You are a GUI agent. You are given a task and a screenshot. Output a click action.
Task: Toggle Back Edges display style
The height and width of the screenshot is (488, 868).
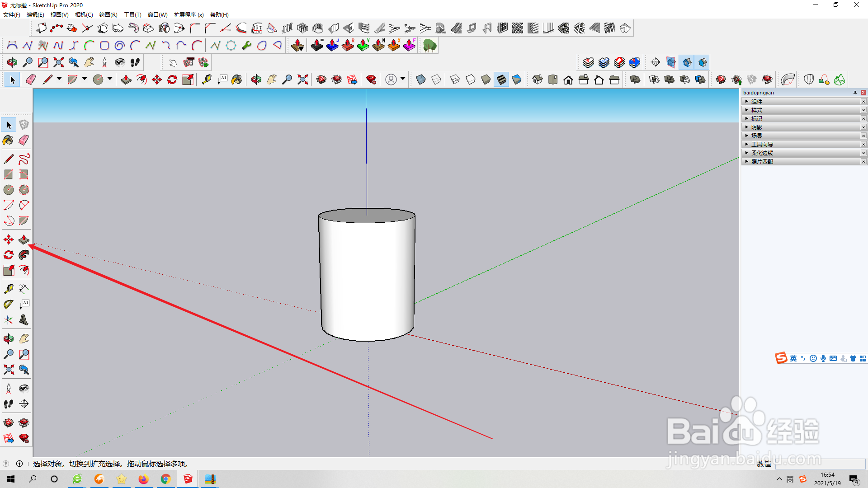[x=436, y=80]
